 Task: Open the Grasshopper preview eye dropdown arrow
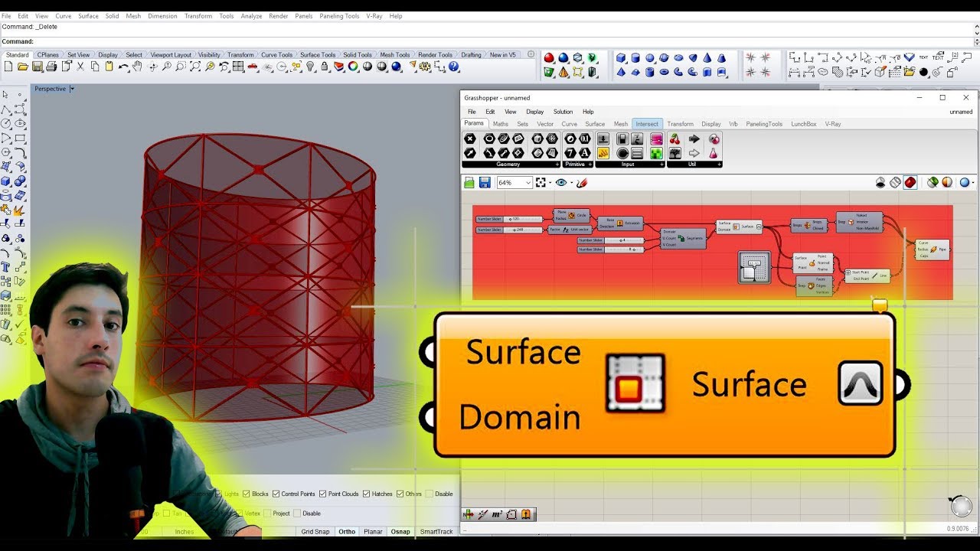[x=571, y=182]
